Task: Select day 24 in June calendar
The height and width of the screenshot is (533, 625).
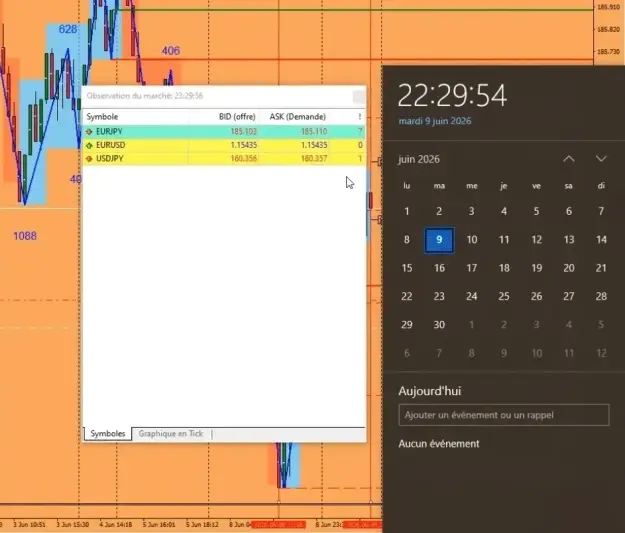Action: click(x=472, y=296)
